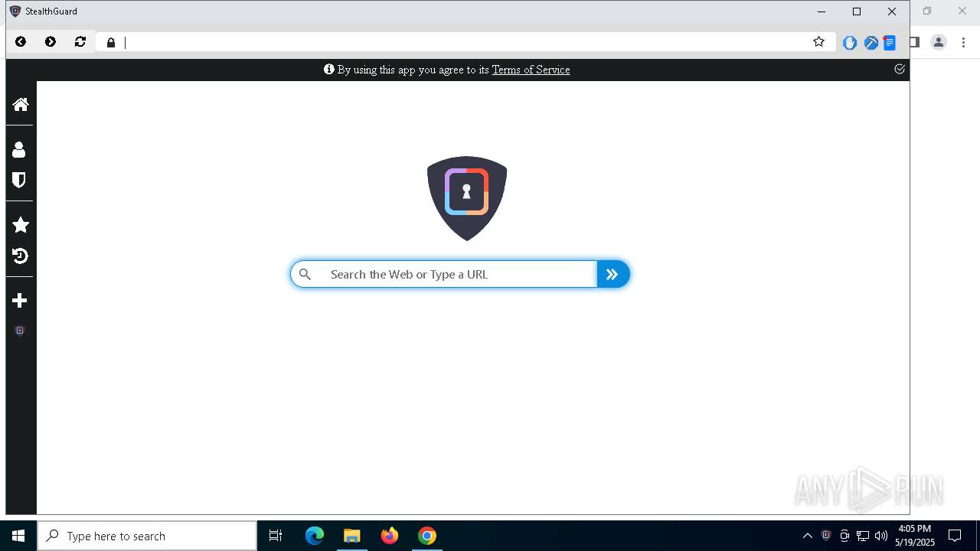
Task: Minimize the StealthGuard window
Action: [x=822, y=11]
